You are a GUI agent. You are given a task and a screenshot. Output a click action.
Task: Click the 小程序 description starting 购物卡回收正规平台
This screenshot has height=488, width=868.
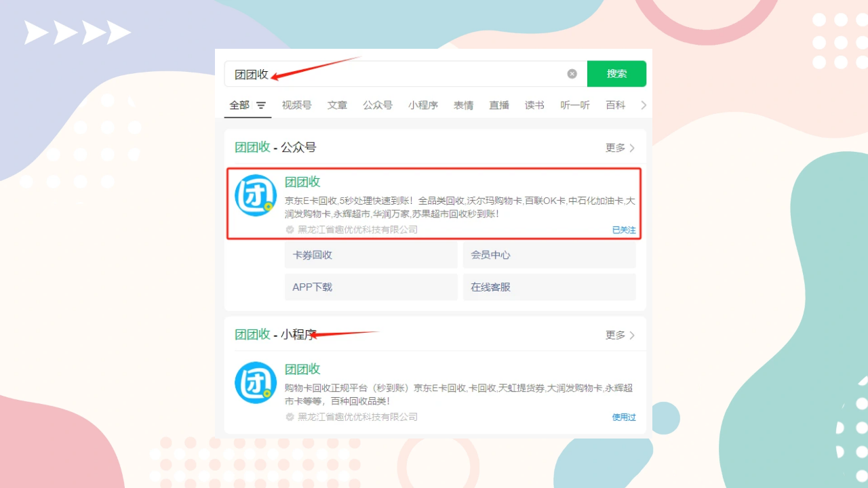459,394
